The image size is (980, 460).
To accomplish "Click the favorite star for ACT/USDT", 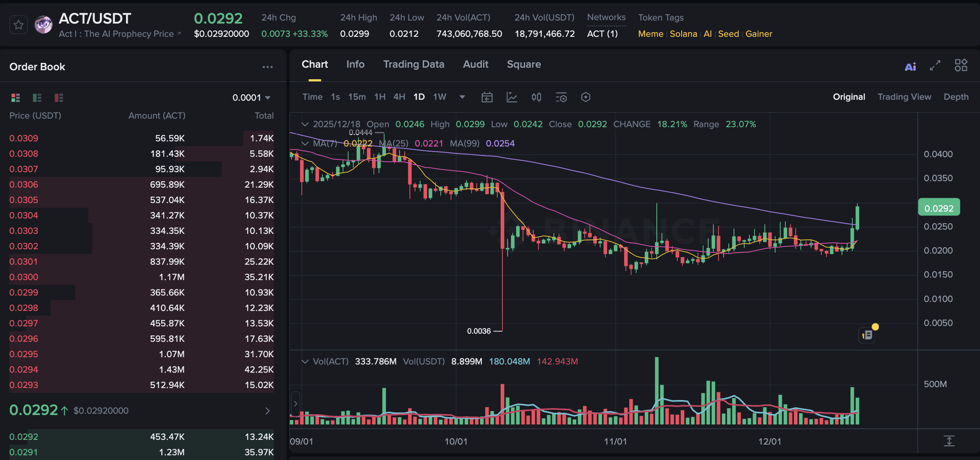I will coord(18,24).
